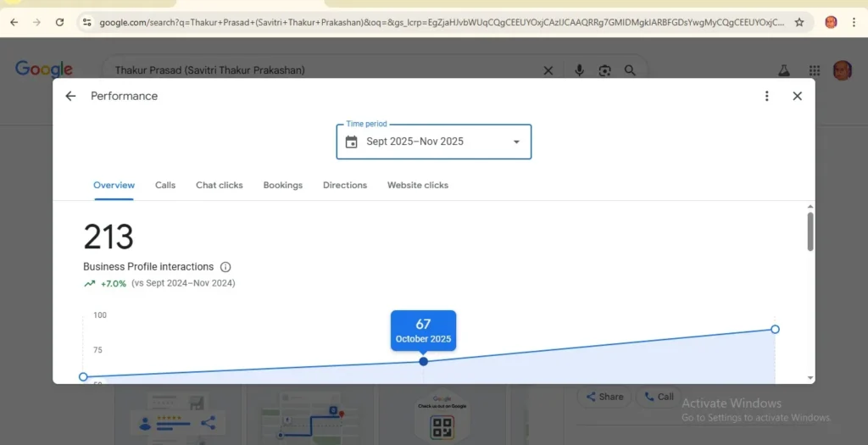Open Chrome's three-dot menu
868x445 pixels.
pyautogui.click(x=854, y=22)
